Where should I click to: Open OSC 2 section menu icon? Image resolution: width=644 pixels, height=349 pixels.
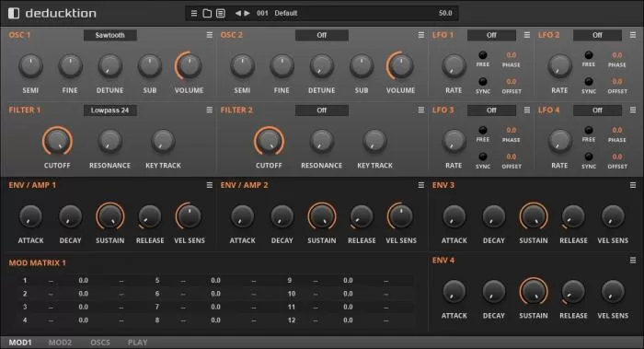pyautogui.click(x=421, y=35)
